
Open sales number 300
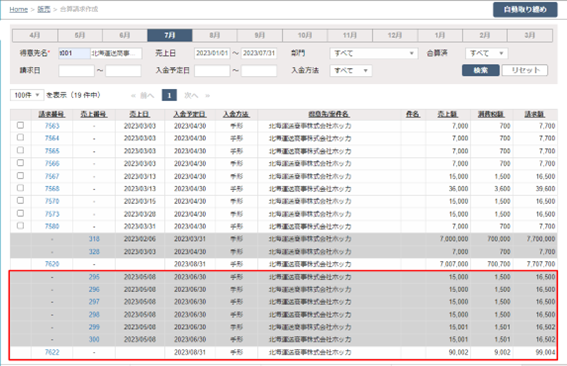[94, 339]
